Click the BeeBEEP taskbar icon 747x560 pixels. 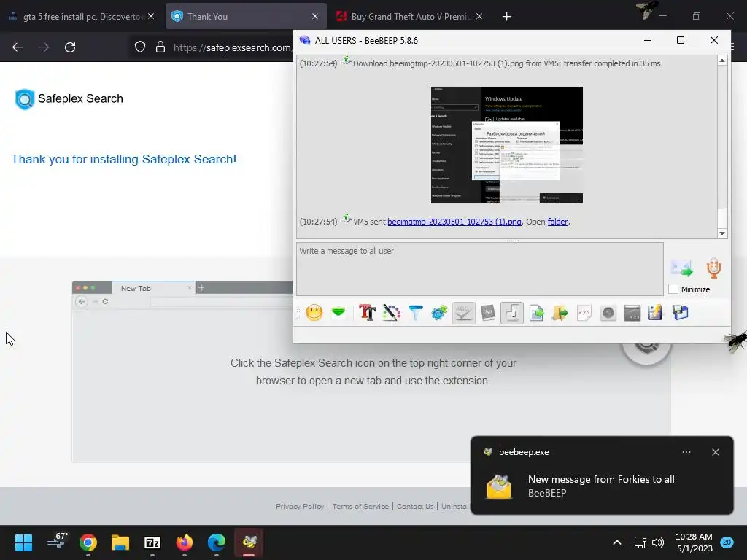pyautogui.click(x=249, y=542)
